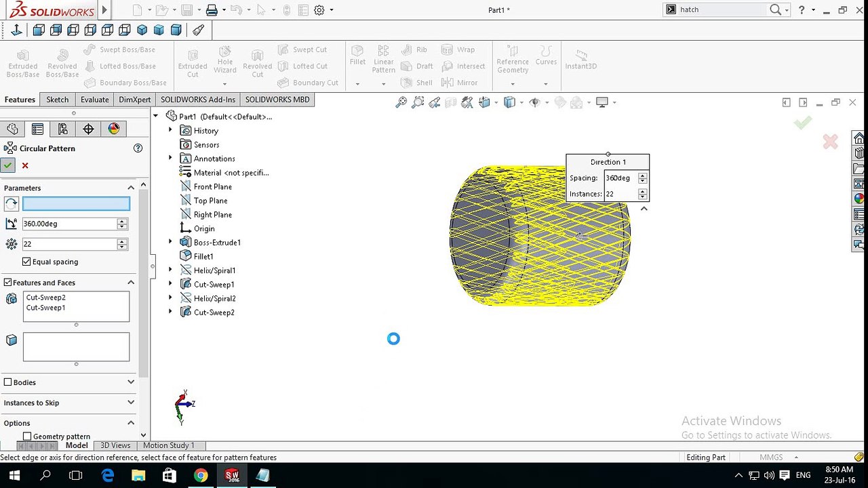Select Cut-Sweep2 in Features to Pattern list
Viewport: 868px width, 488px height.
coord(45,297)
